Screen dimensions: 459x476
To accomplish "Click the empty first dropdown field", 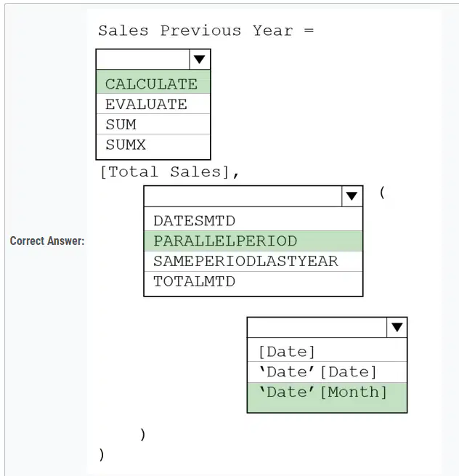I will click(143, 60).
